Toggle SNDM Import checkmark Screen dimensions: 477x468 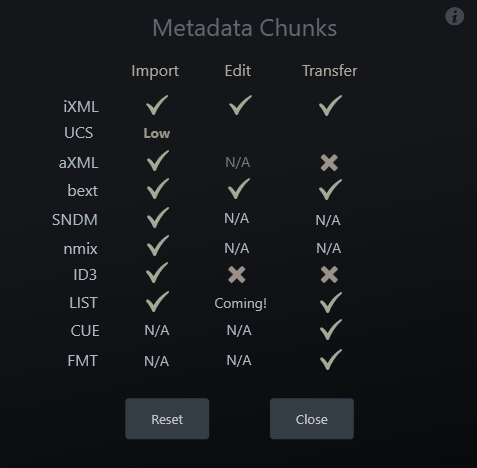(x=158, y=217)
